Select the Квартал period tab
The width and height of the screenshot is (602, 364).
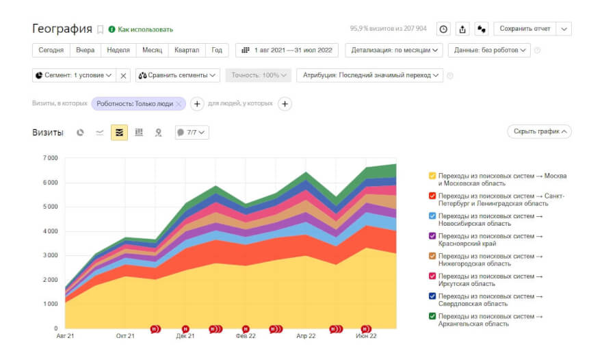187,50
